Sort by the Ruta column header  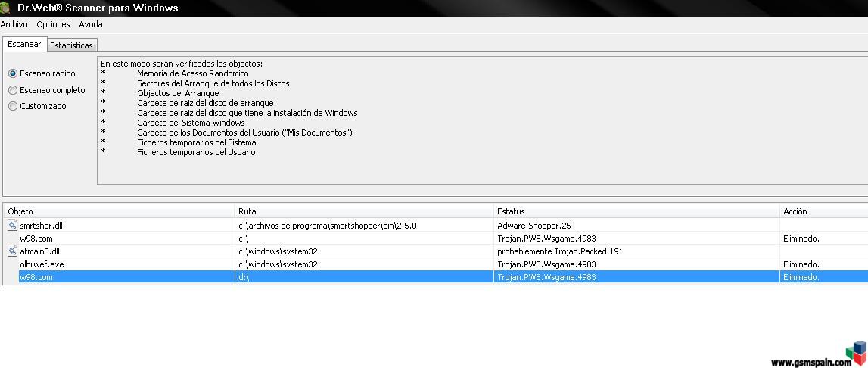pyautogui.click(x=364, y=211)
